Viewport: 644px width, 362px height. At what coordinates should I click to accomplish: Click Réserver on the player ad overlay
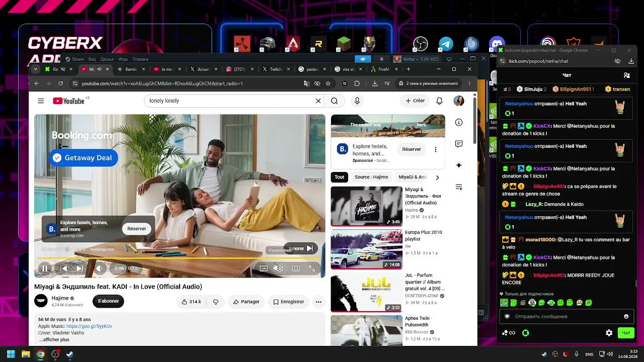click(136, 229)
